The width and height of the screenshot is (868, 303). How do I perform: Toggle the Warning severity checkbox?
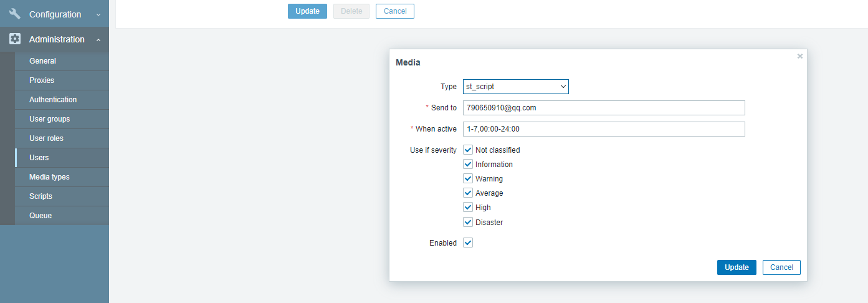pyautogui.click(x=468, y=178)
